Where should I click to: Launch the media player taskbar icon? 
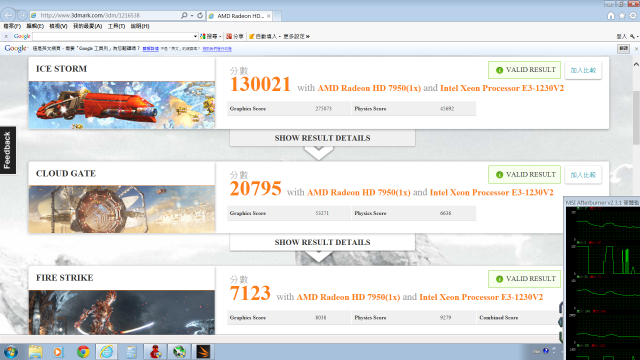coord(58,351)
